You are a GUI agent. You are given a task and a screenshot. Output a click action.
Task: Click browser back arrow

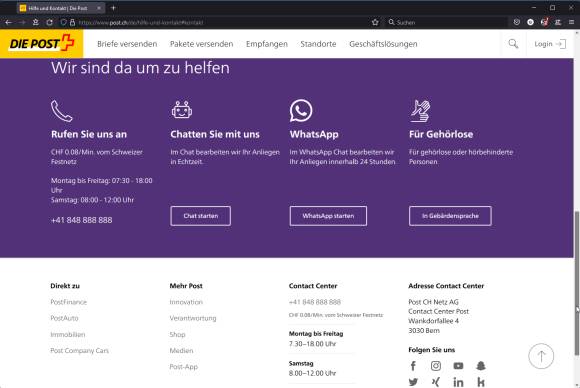[9, 22]
